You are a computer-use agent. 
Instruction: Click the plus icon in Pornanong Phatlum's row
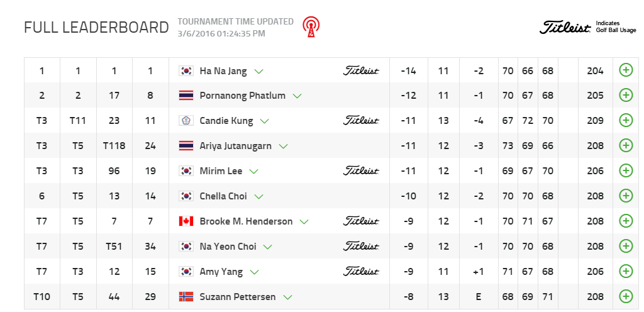pos(626,95)
